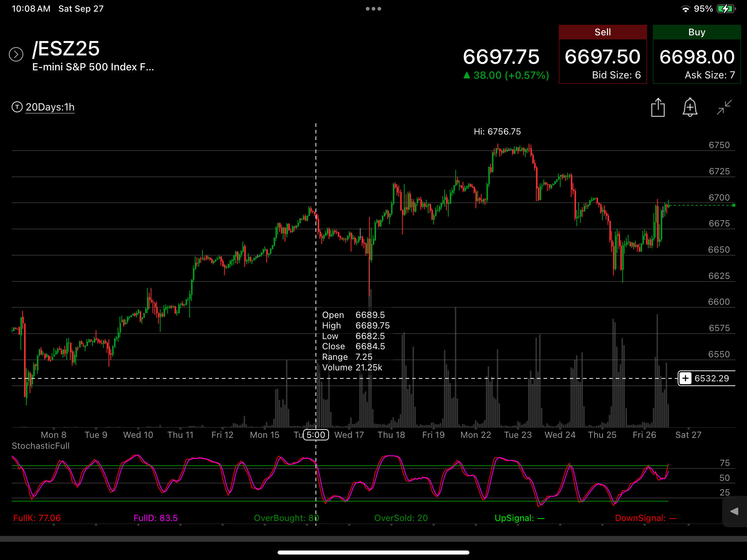
Task: Tap the 5:00 crosshair time marker
Action: tap(316, 435)
